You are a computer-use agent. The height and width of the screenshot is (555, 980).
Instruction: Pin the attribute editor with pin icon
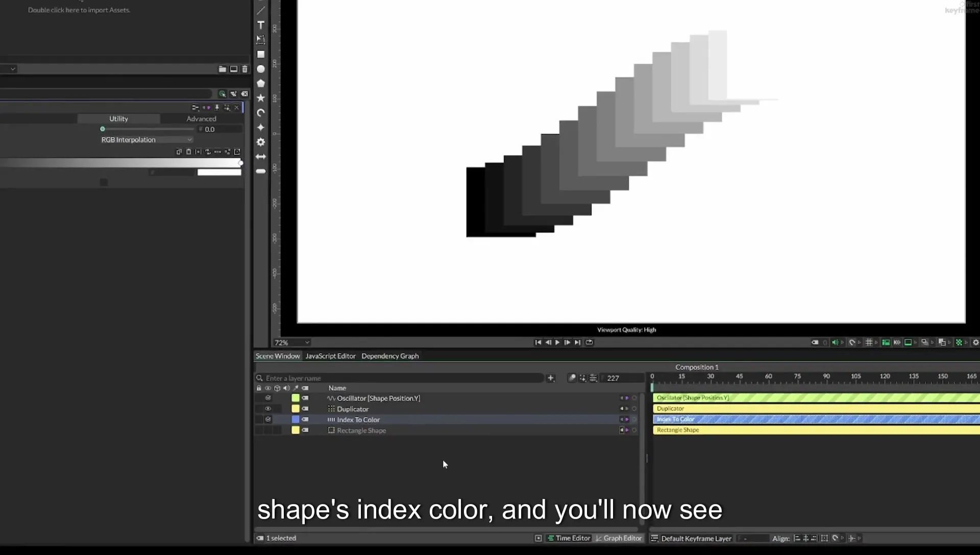coord(217,108)
